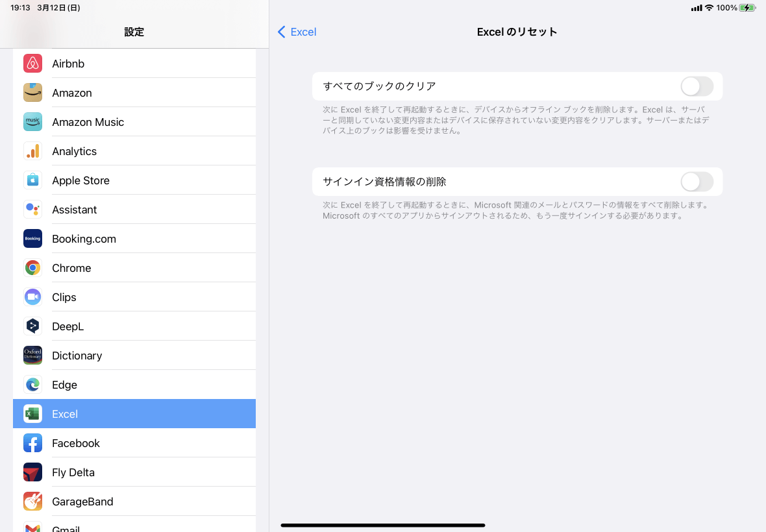Screen dimensions: 766x532
Task: Tap the battery status icon
Action: click(747, 8)
